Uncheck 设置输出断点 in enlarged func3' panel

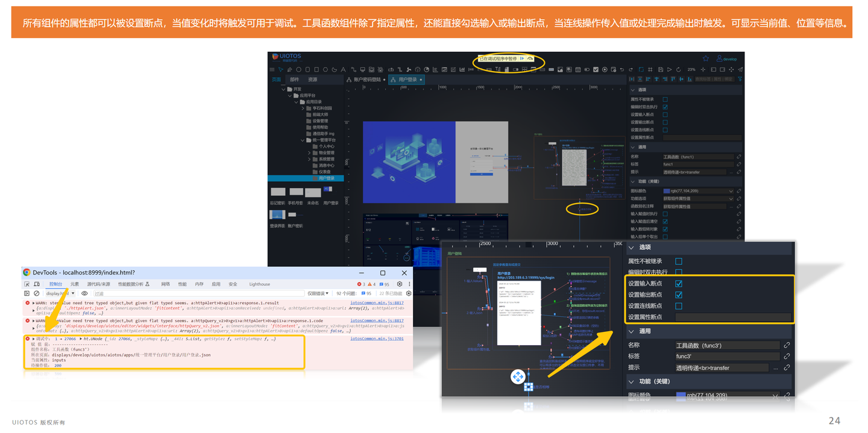(x=679, y=295)
